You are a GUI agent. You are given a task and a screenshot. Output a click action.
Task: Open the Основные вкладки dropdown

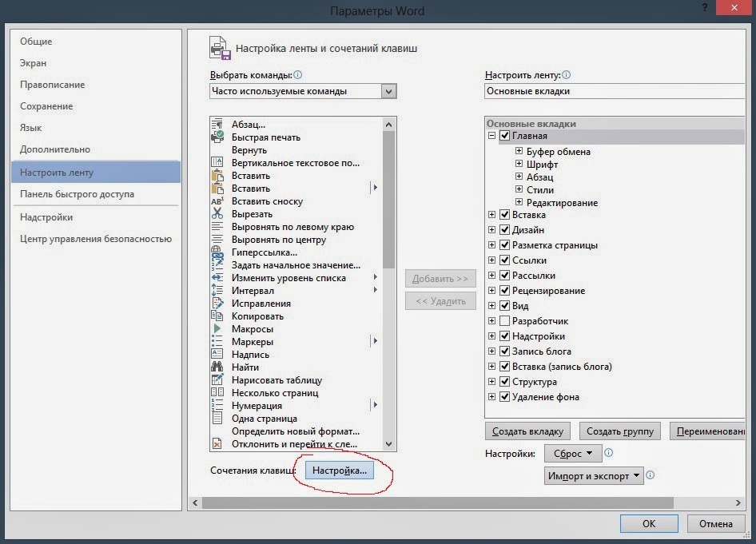point(615,91)
